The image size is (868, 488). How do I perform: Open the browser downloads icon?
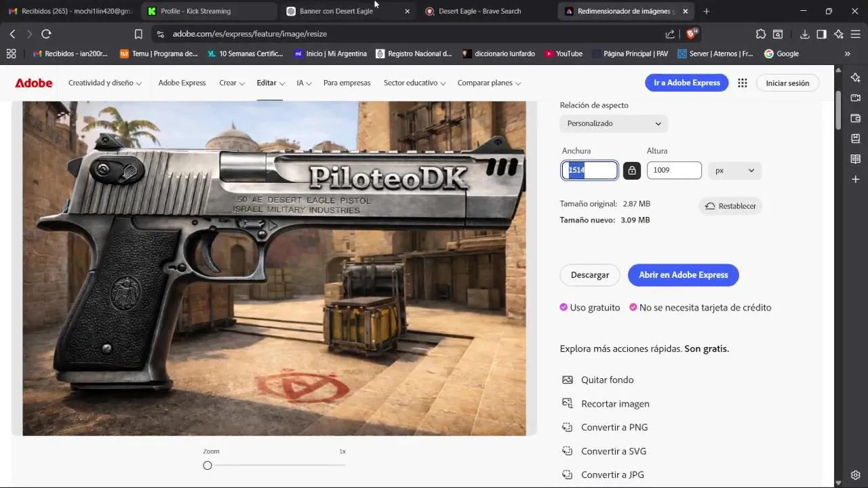click(804, 34)
